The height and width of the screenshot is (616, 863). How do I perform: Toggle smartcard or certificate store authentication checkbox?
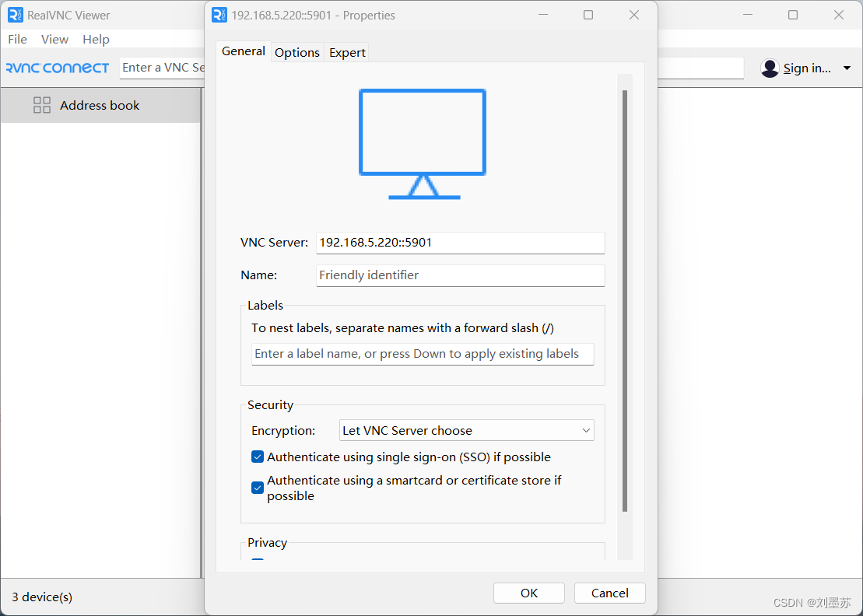tap(258, 488)
